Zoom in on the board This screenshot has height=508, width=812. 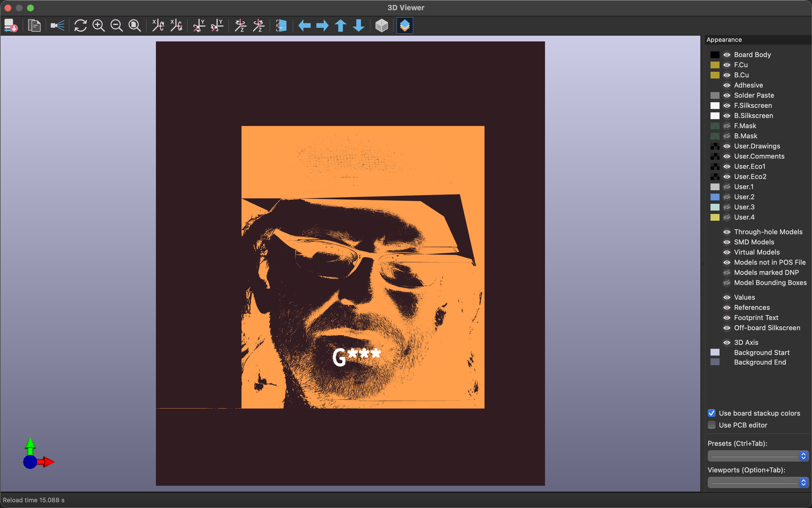coord(98,25)
